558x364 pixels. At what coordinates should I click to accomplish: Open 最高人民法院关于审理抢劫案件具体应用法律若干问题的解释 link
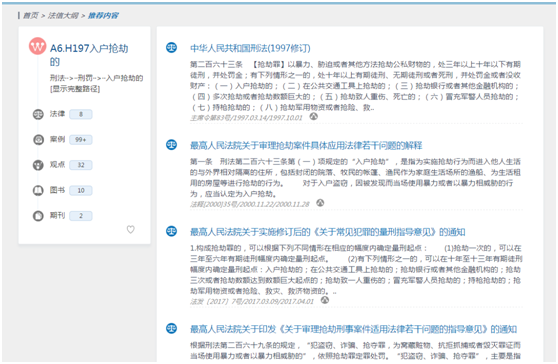click(306, 146)
